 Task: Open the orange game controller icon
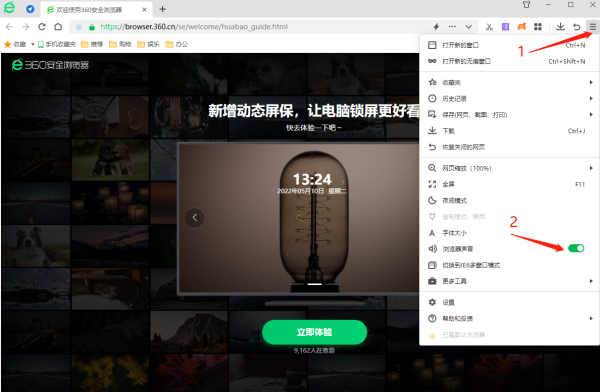(522, 27)
